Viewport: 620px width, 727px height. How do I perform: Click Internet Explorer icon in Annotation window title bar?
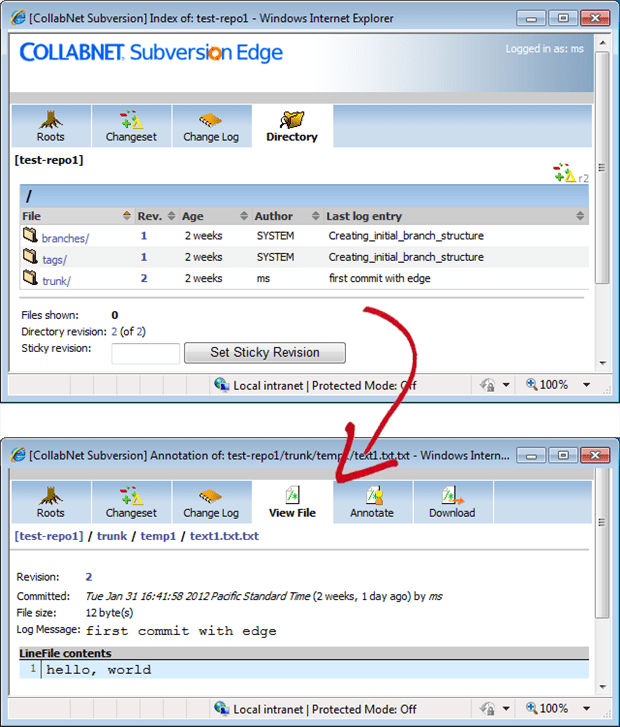(x=18, y=455)
